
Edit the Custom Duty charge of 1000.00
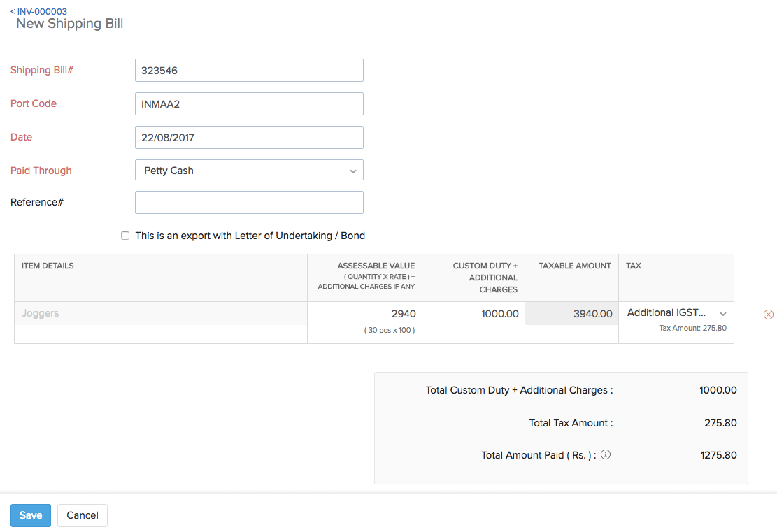(499, 313)
